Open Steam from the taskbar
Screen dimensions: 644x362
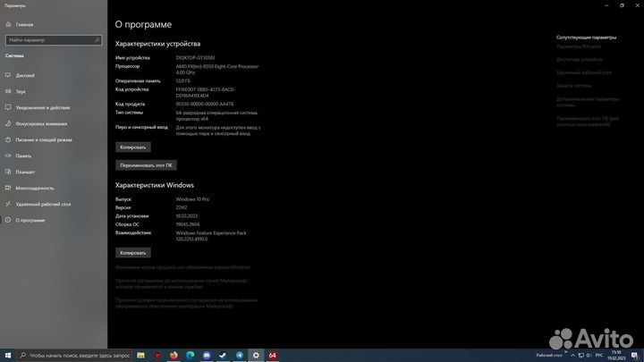[x=223, y=356]
